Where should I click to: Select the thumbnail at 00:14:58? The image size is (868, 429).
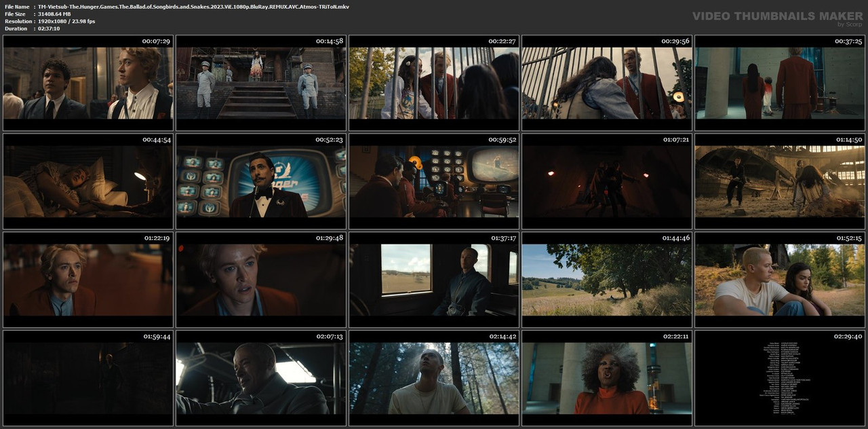261,83
